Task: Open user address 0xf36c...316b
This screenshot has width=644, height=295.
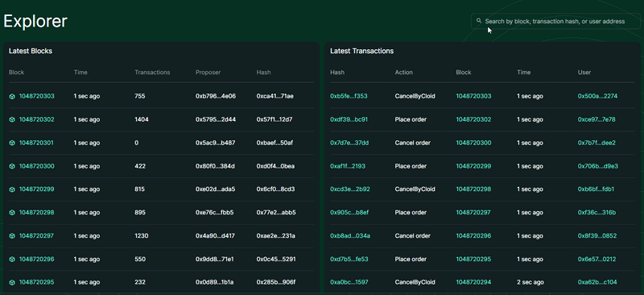Action: [x=597, y=213]
